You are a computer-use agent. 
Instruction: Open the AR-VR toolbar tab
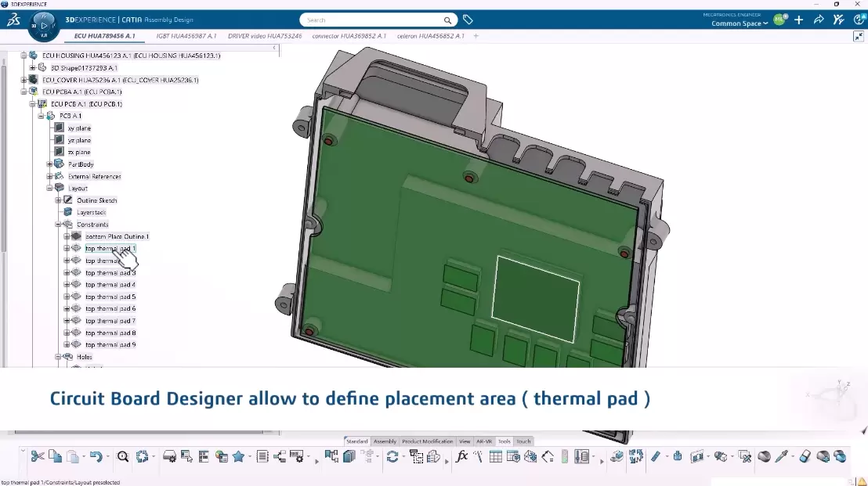click(483, 441)
